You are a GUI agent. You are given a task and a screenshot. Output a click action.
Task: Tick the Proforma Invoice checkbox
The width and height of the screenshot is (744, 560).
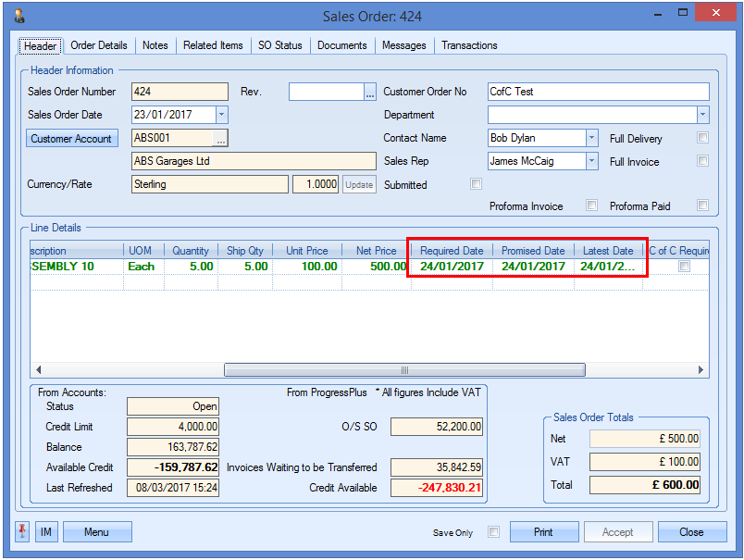coord(591,205)
